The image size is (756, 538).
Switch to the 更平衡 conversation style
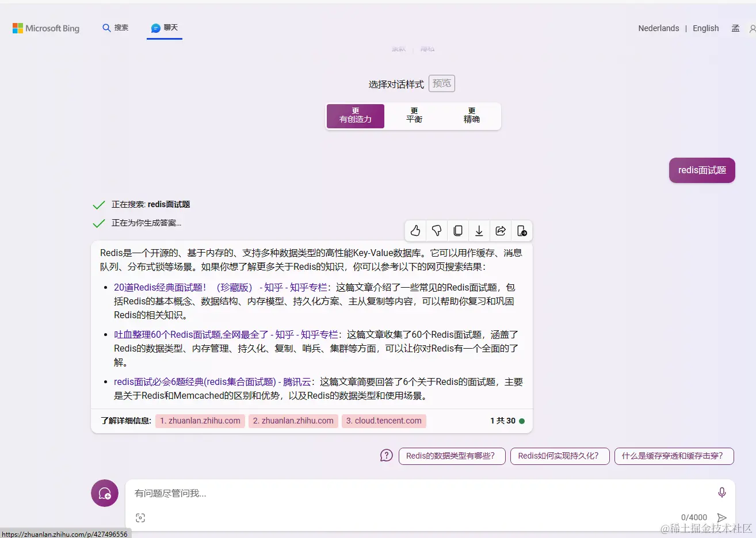(x=414, y=116)
